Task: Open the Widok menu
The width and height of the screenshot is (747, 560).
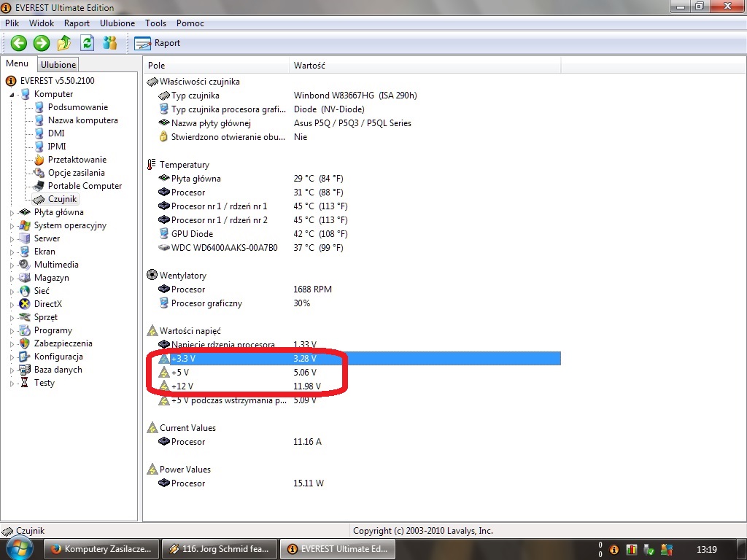Action: [42, 23]
